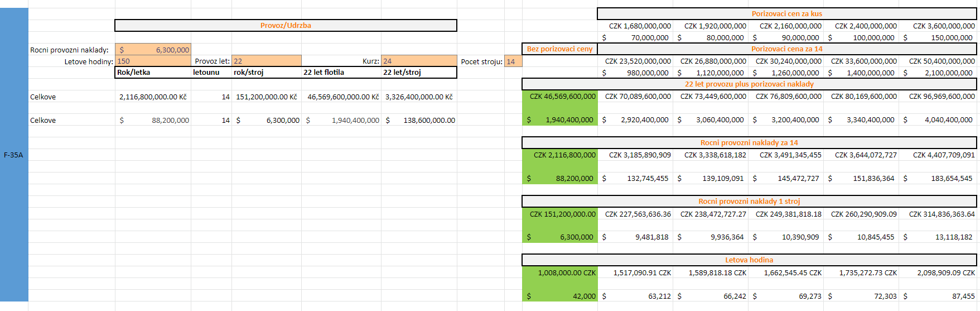Click the orange Rocni provozni naklady value cell
The height and width of the screenshot is (311, 980).
pos(153,50)
